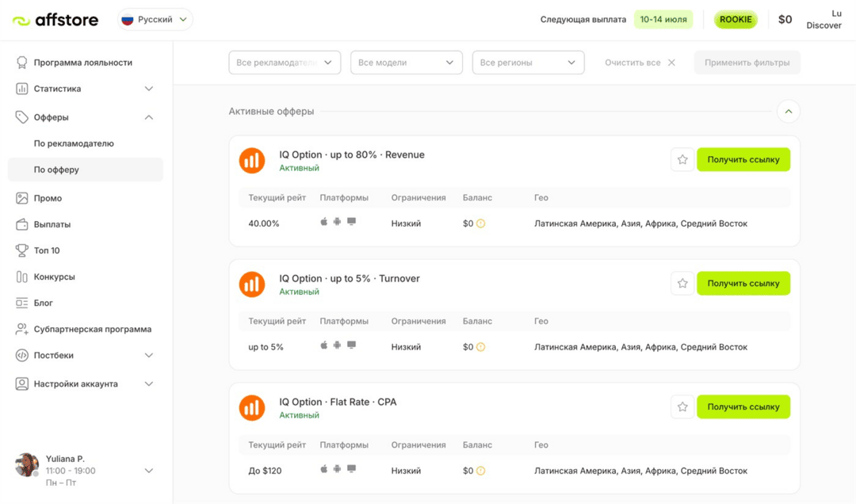Collapse the Офферы menu chevron
856x504 pixels.
tap(148, 117)
